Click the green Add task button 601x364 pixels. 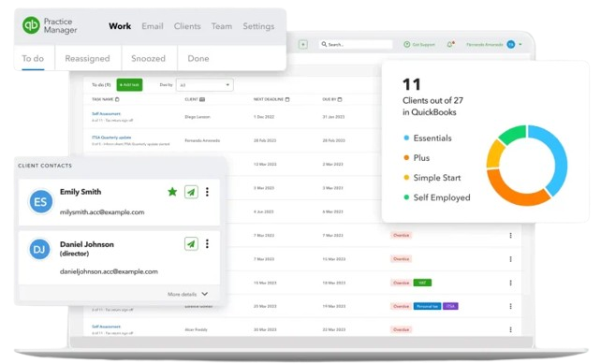coord(129,84)
